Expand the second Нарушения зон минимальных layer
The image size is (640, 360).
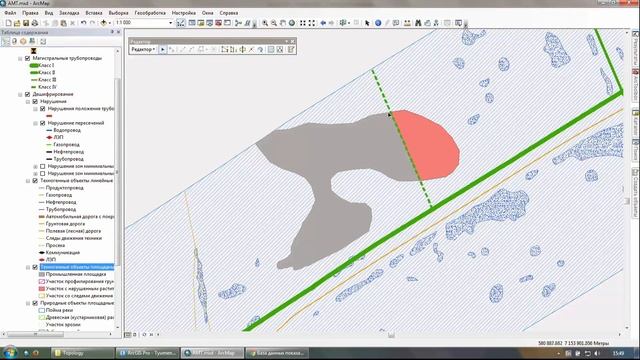36,174
